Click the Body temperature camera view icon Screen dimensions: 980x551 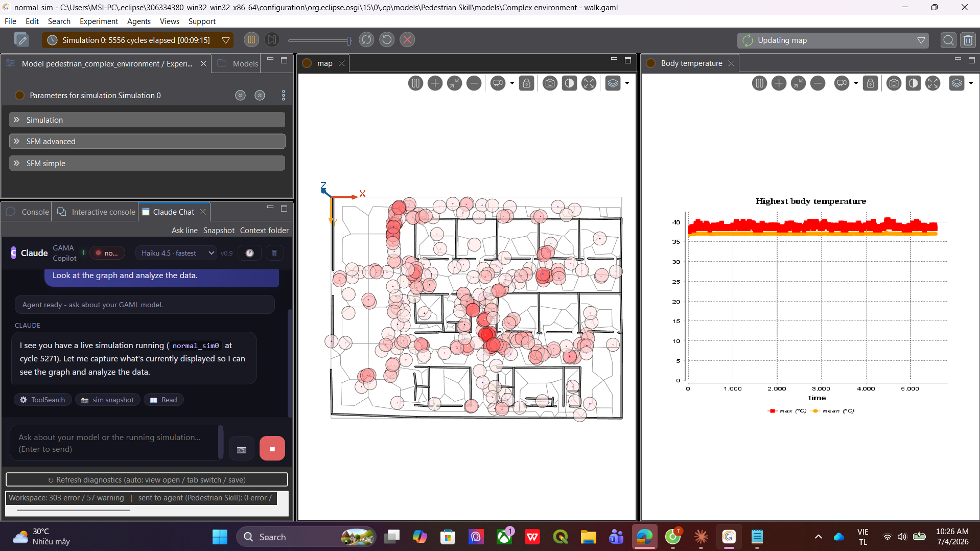pos(842,83)
